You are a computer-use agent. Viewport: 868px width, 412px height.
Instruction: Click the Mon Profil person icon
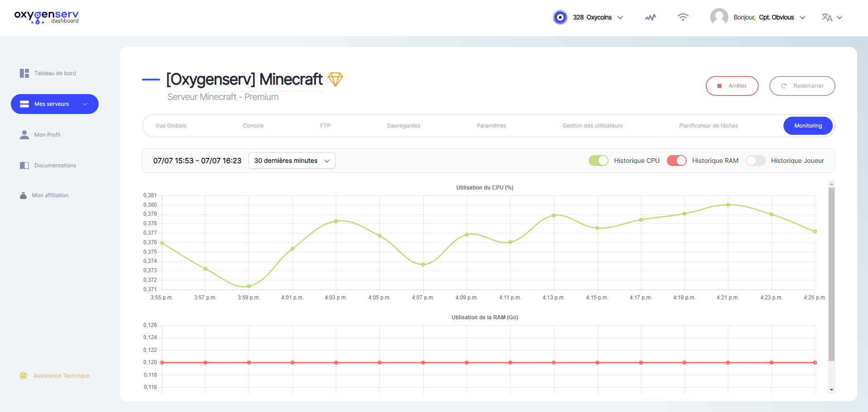(x=24, y=135)
